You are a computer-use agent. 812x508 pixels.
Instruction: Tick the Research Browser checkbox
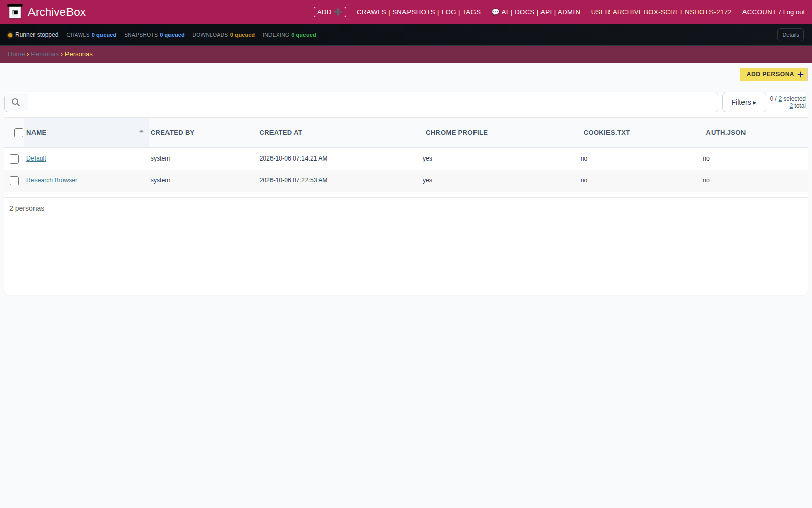coord(14,181)
